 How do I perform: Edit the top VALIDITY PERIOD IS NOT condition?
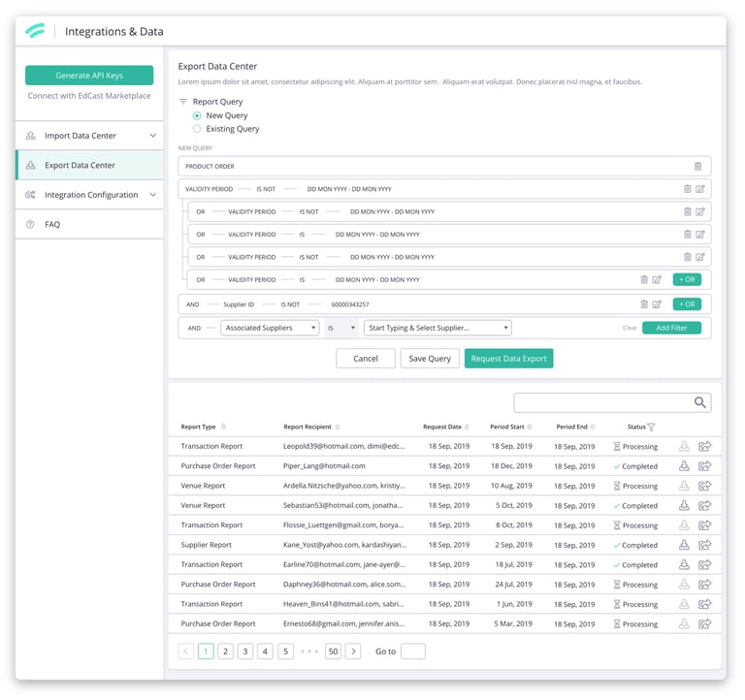700,189
